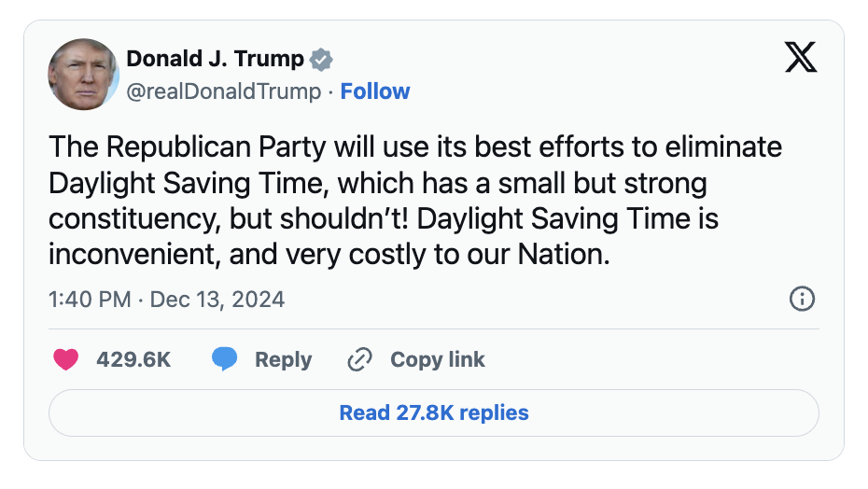Viewport: 868px width, 489px height.
Task: Click the 429.6K likes count
Action: (x=133, y=359)
